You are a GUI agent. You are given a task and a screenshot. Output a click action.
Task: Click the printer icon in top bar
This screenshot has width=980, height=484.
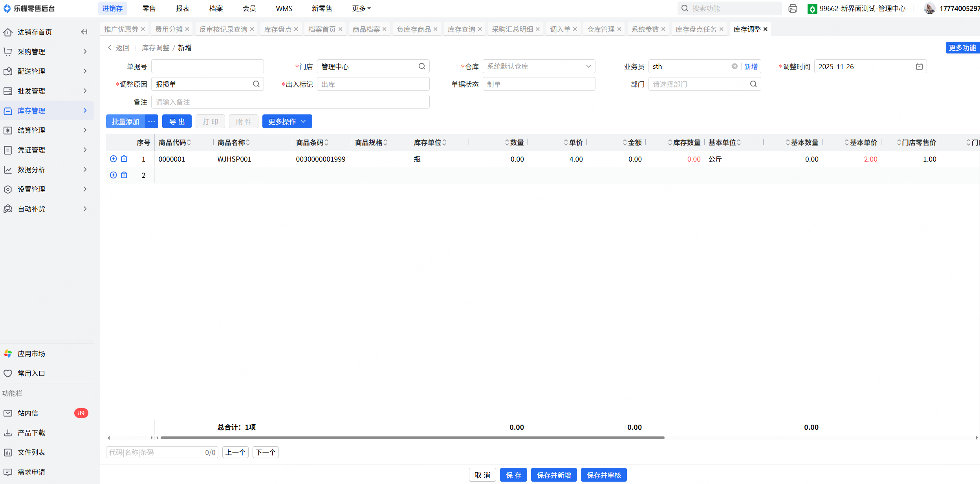[x=793, y=8]
